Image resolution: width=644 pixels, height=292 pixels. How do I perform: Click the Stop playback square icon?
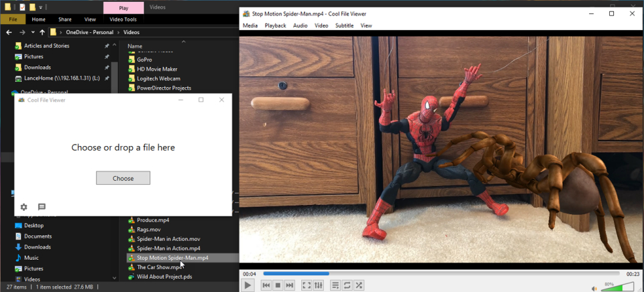click(x=278, y=285)
